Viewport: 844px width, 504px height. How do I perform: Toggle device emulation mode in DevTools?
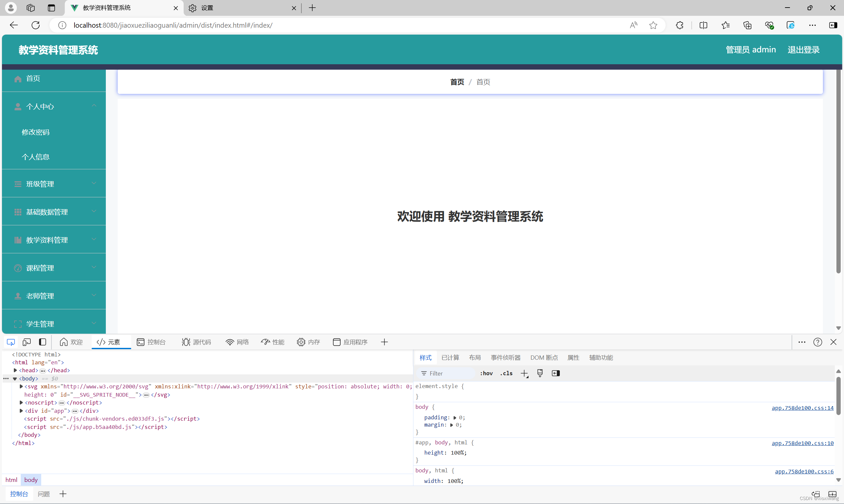tap(26, 342)
